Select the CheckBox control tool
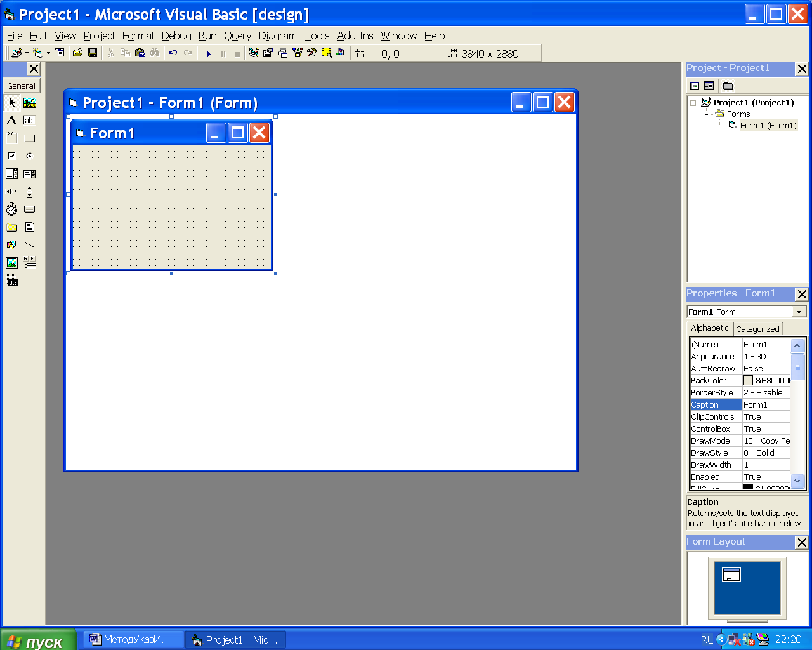This screenshot has width=812, height=650. click(x=12, y=156)
